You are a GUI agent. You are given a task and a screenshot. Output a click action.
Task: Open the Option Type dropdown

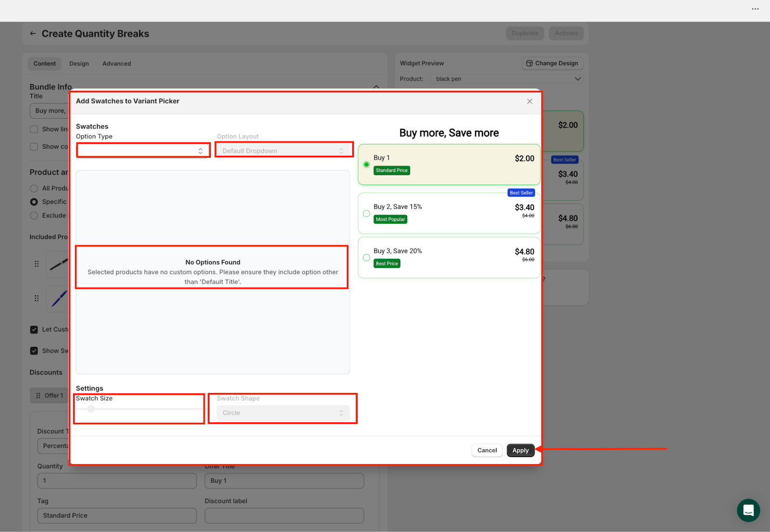(143, 151)
